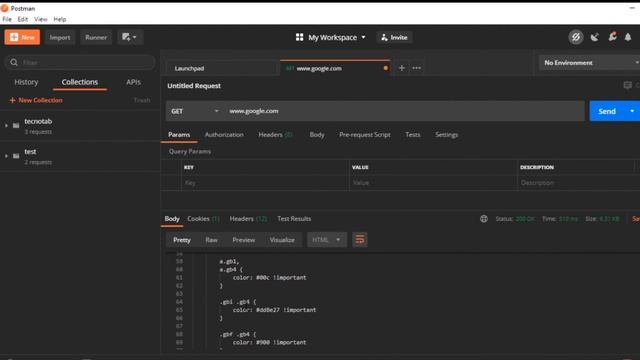Viewport: 640px width, 360px height.
Task: Click the unsaved orange dot on request tab
Action: pyautogui.click(x=386, y=68)
